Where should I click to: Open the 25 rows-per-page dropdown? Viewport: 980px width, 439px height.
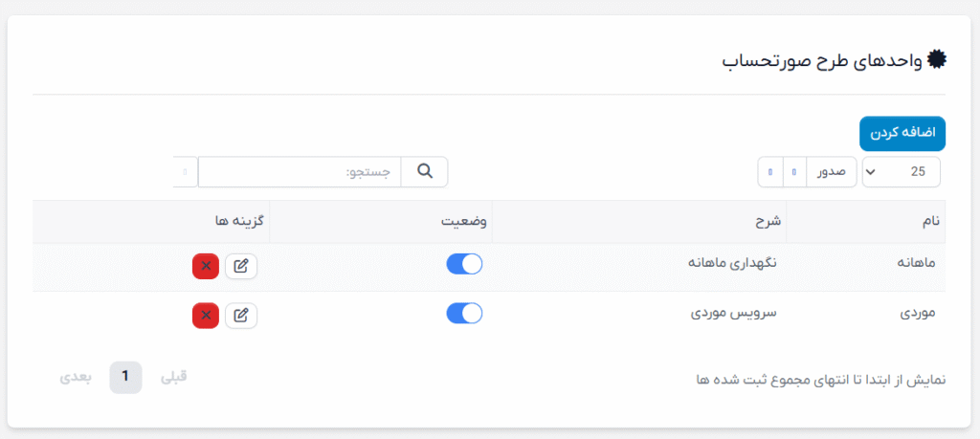(x=901, y=172)
